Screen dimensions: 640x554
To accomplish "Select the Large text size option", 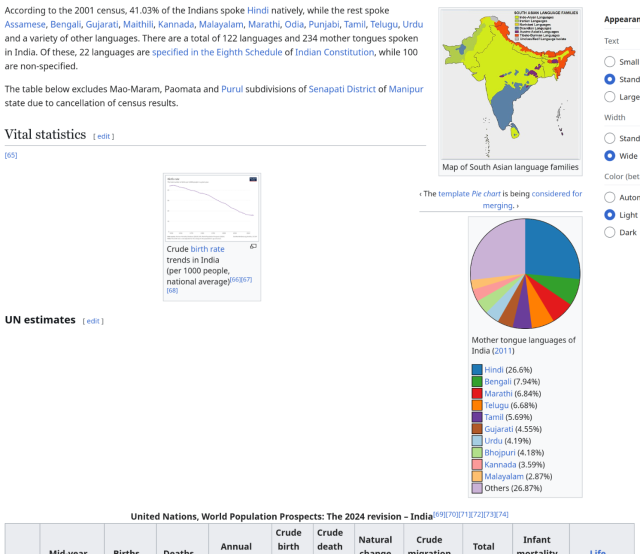I will tap(610, 97).
